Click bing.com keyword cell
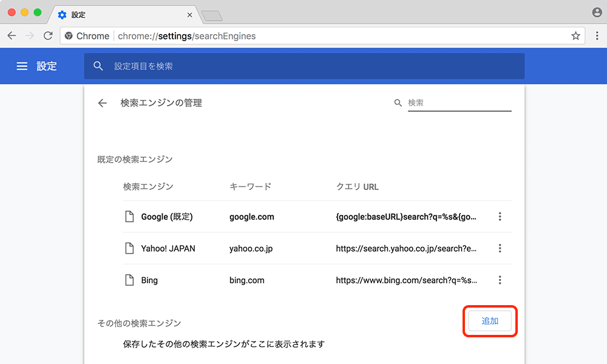Image resolution: width=607 pixels, height=364 pixels. coord(247,280)
